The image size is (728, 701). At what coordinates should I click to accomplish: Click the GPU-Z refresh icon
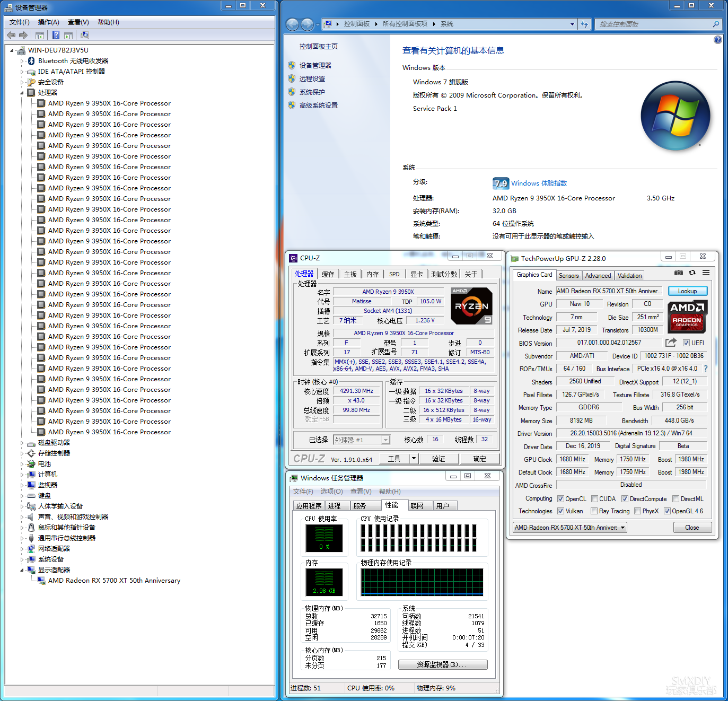(692, 273)
